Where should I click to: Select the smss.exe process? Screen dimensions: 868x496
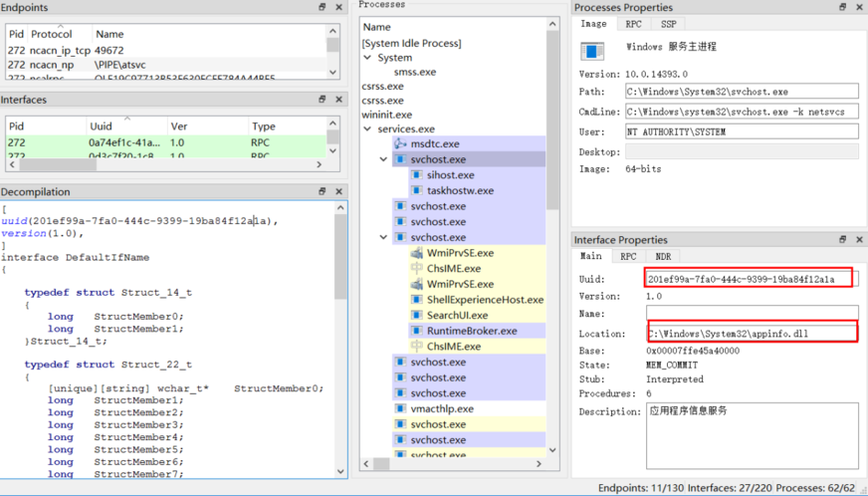(415, 72)
